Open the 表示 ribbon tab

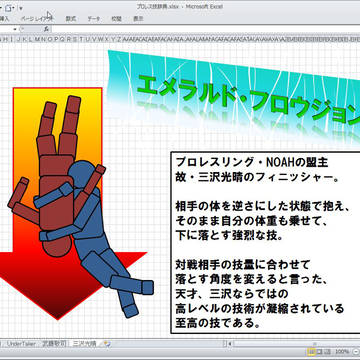[x=138, y=19]
